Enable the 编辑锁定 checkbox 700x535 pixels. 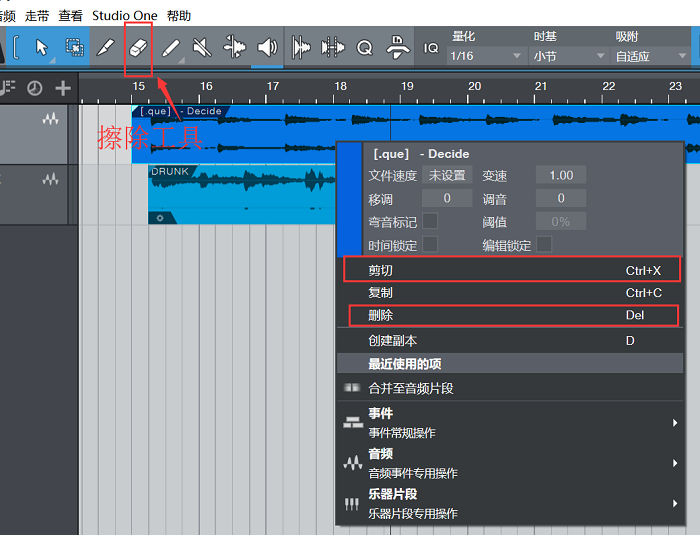pos(544,244)
